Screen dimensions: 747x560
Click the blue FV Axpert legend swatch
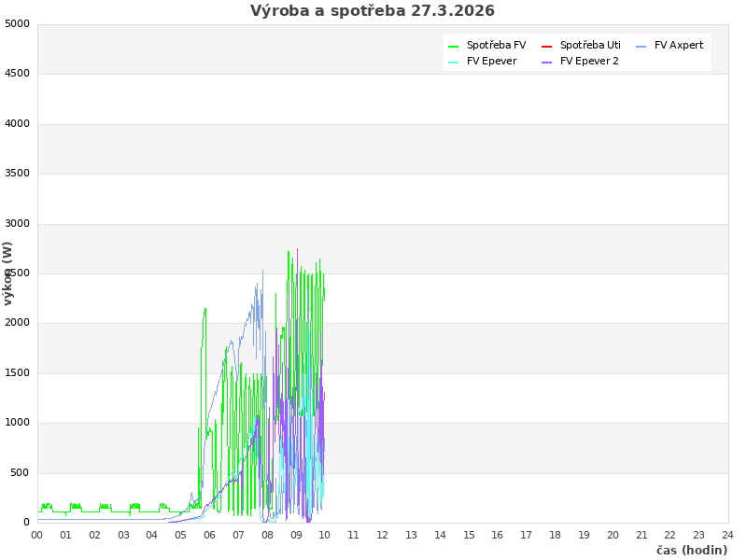641,46
